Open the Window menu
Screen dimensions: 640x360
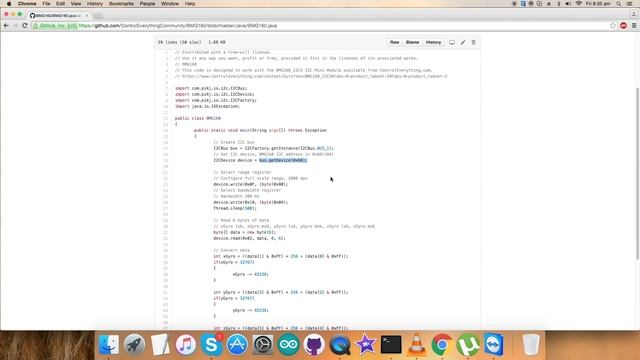click(x=170, y=4)
